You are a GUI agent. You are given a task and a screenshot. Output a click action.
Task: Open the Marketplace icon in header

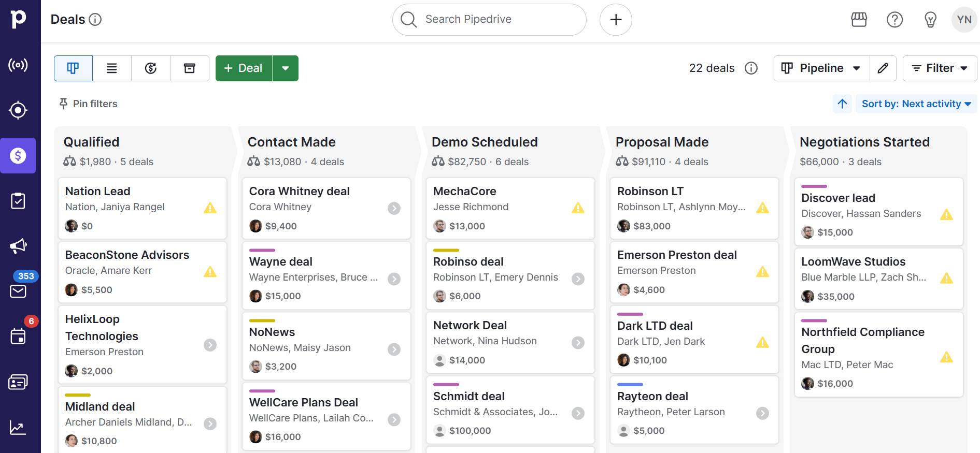[859, 20]
